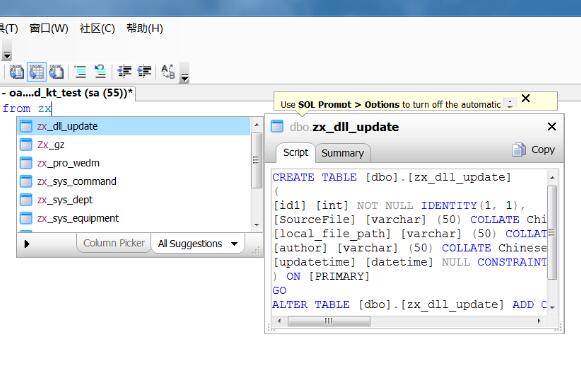
Task: Click the Increase Indent toolbar icon
Action: 144,71
